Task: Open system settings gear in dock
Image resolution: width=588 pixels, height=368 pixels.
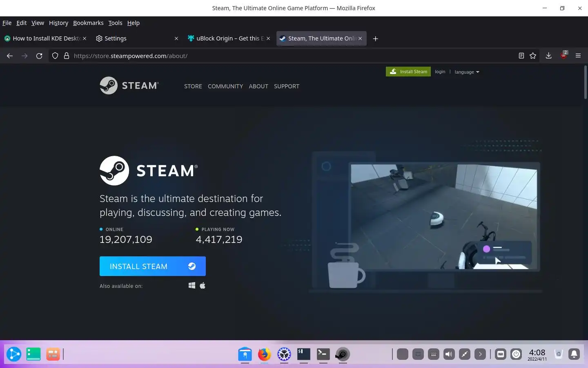Action: point(284,354)
